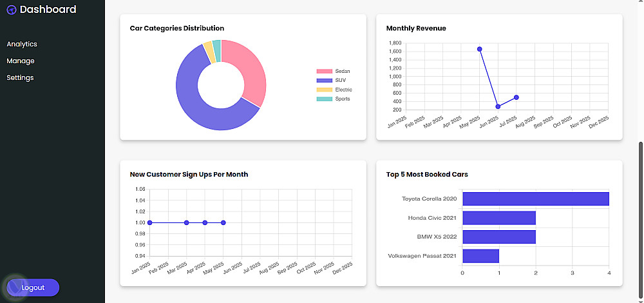Screen dimensions: 644x303
Task: Click the page vertical scrollbar thumb
Action: (x=640, y=220)
